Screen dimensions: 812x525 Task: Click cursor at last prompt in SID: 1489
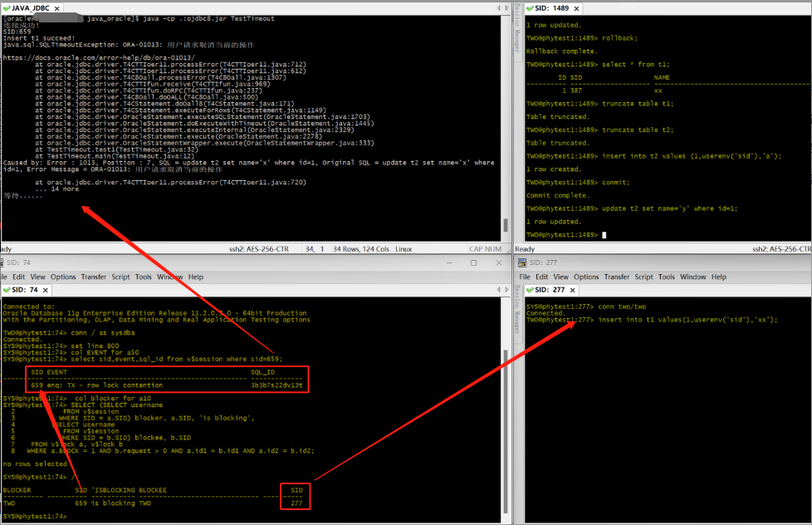pos(604,235)
